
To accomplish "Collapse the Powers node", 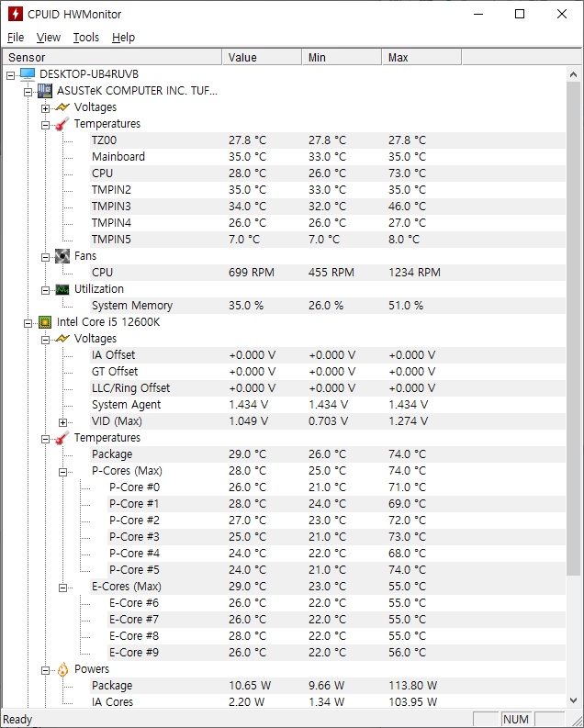I will (x=45, y=670).
